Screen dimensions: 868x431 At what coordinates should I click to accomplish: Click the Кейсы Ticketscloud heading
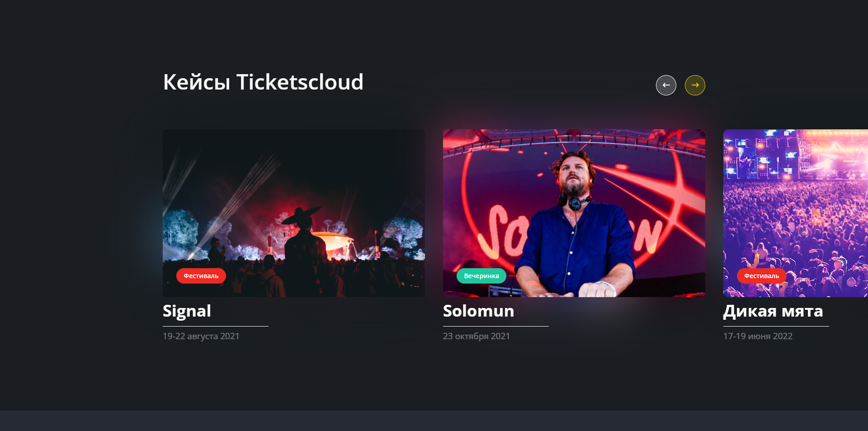263,82
